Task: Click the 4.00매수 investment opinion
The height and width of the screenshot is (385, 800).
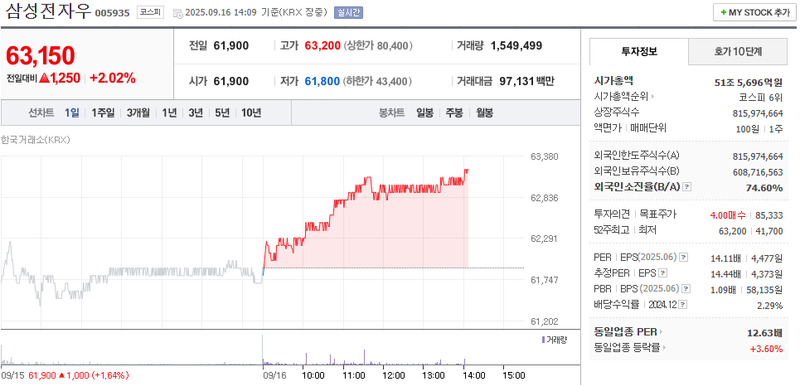Action: (x=728, y=215)
